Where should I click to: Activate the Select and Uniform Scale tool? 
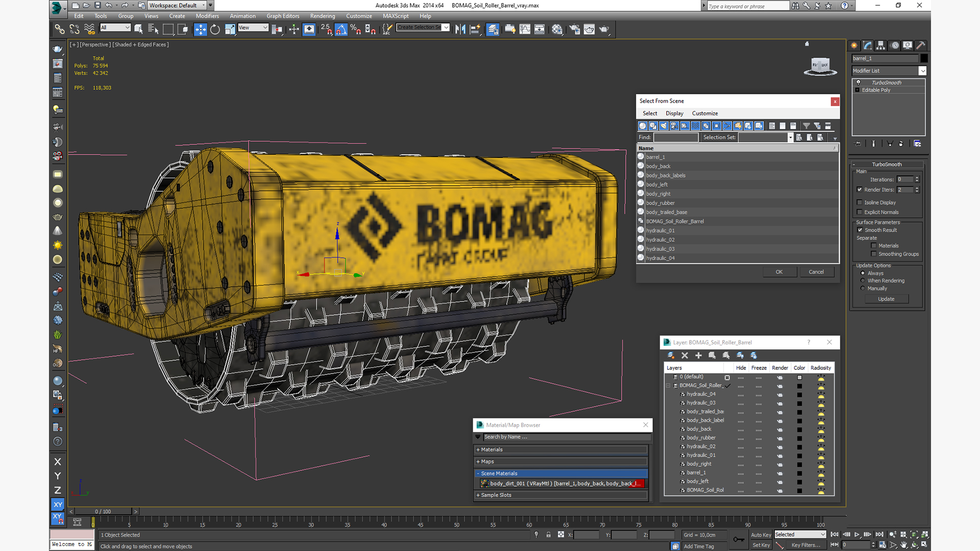[x=230, y=29]
